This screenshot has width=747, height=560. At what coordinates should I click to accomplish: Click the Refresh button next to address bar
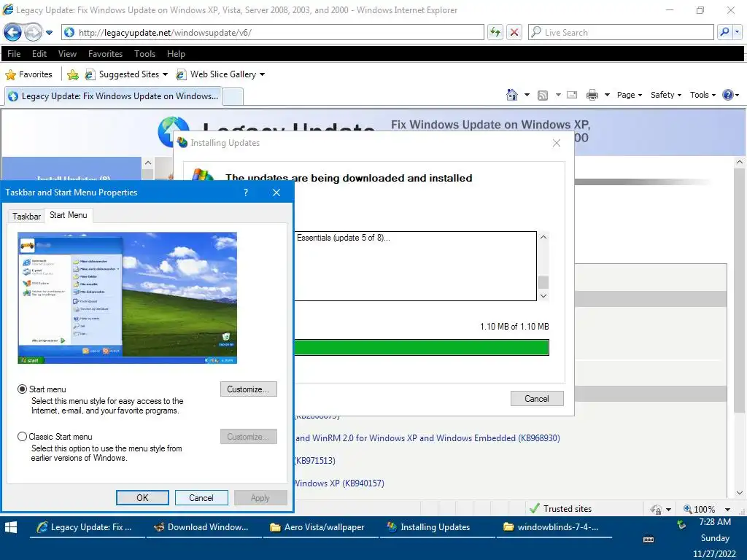pyautogui.click(x=495, y=32)
